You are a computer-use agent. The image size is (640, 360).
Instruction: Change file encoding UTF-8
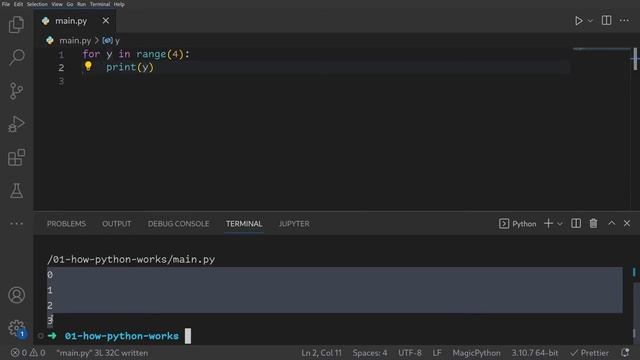tap(410, 353)
